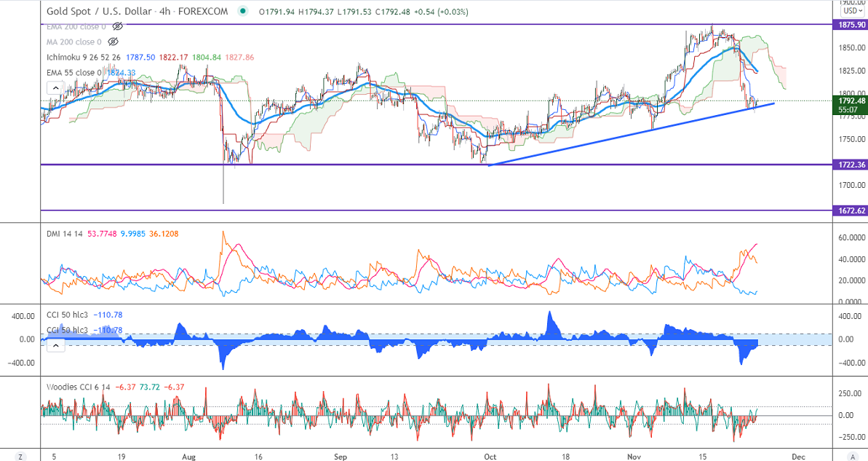Collapse the main chart indicator legend
Viewport: 868px width, 461px height.
pos(55,87)
